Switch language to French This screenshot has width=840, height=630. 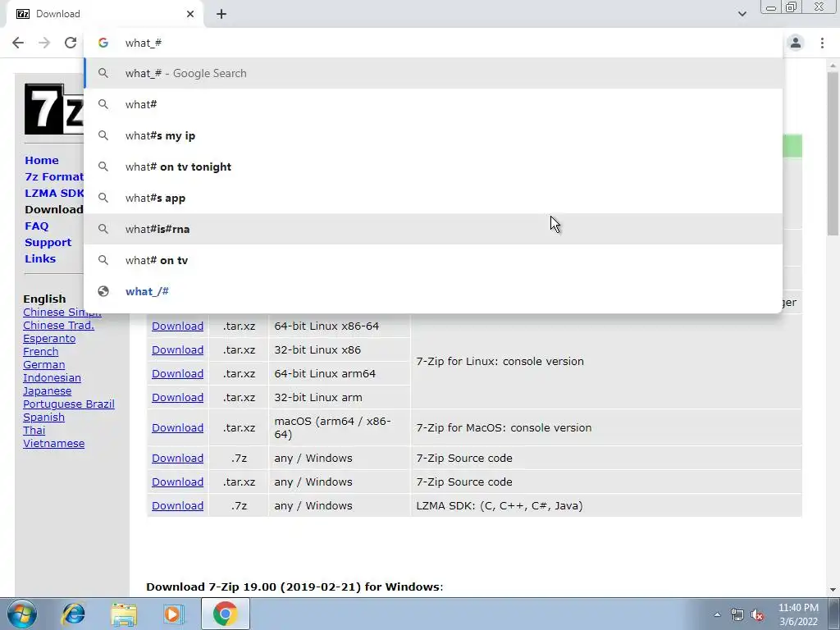[41, 351]
